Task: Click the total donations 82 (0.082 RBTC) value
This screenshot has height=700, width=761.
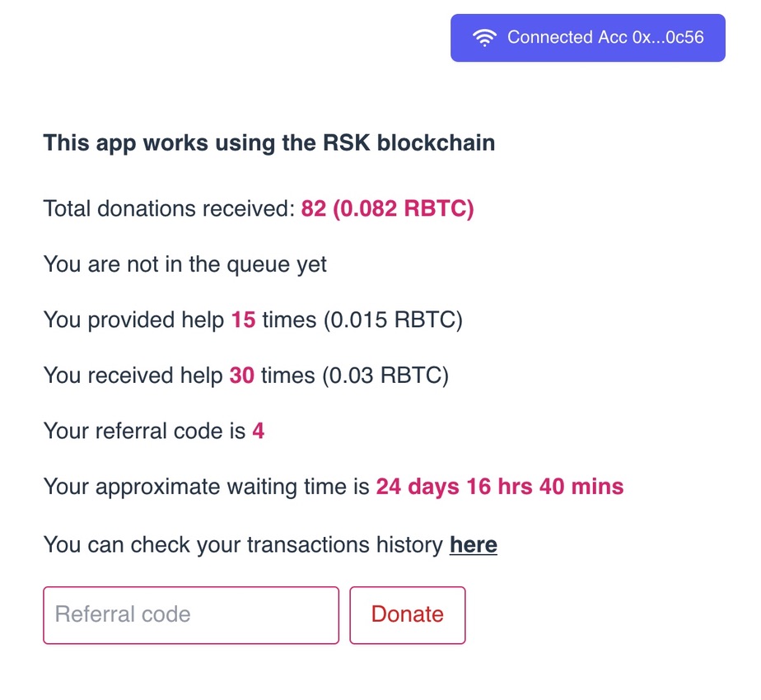Action: click(x=387, y=208)
